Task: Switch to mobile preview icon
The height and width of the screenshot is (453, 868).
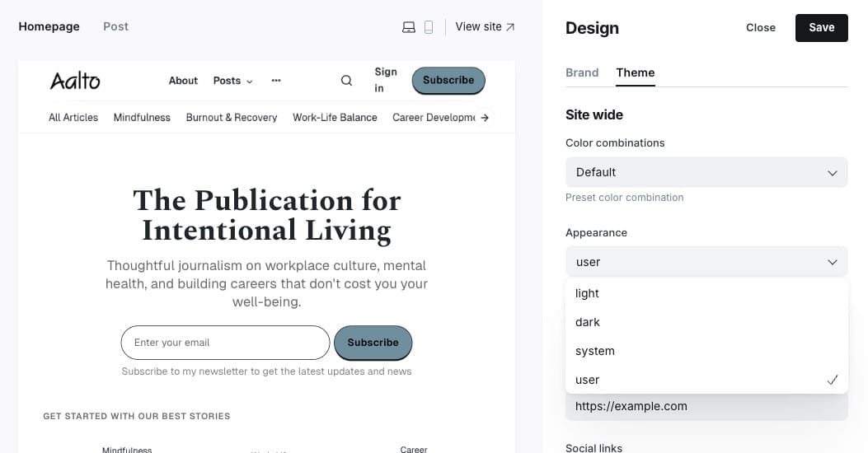Action: [429, 27]
